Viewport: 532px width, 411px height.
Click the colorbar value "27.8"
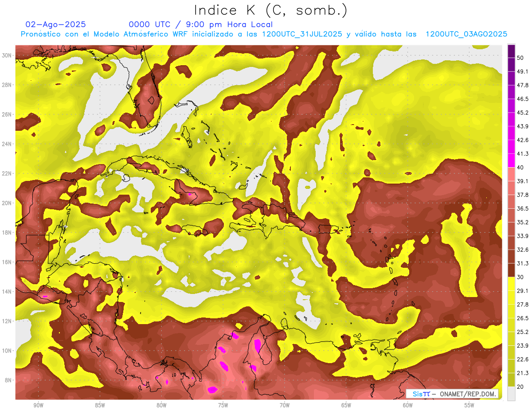[523, 305]
